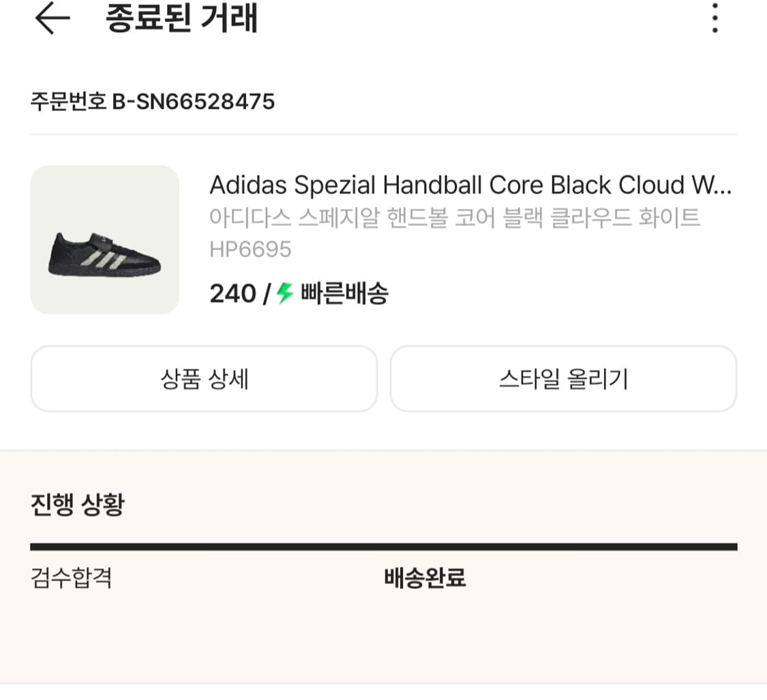Open the three-dot overflow menu
Image resolution: width=767 pixels, height=700 pixels.
(x=714, y=20)
